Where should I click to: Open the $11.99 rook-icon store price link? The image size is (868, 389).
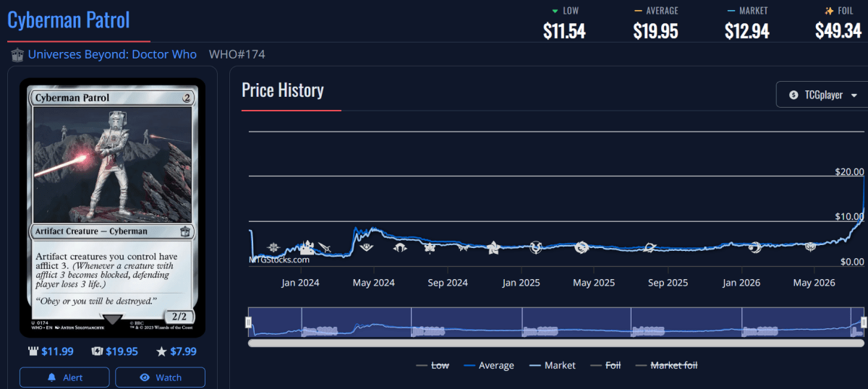[x=50, y=351]
